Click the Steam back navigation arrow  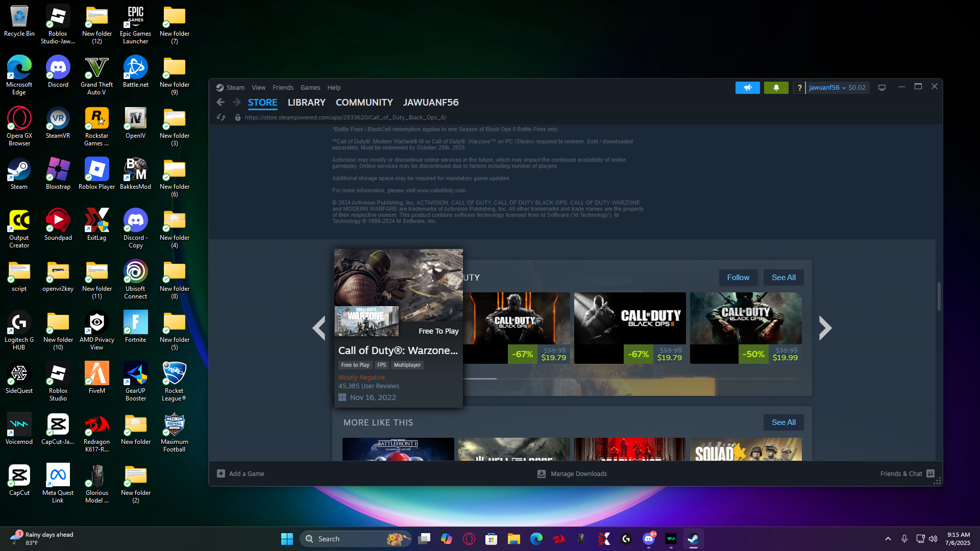tap(220, 102)
